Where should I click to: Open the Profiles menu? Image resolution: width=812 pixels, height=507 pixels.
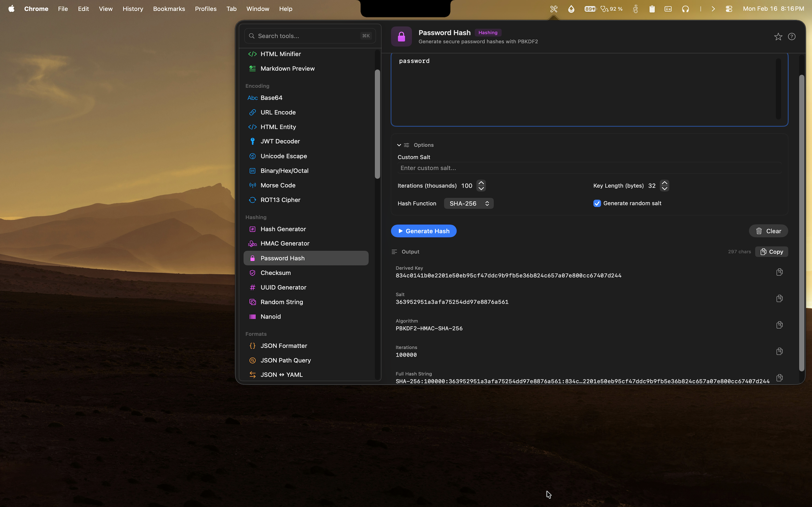point(206,9)
